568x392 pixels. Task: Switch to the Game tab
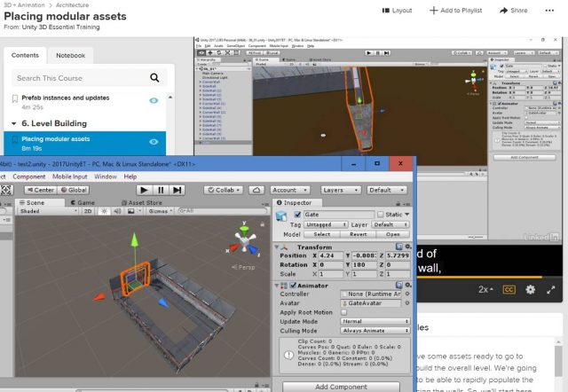(x=83, y=203)
